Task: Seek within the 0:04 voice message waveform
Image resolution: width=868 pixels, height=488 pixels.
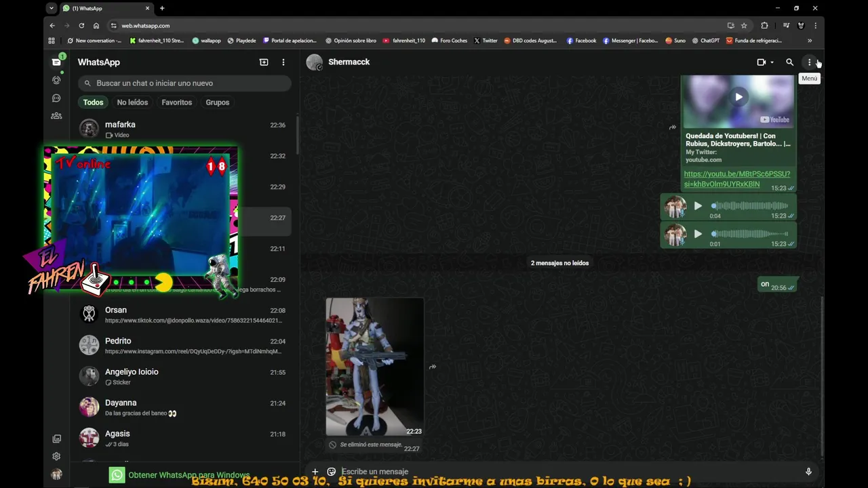Action: [x=750, y=205]
